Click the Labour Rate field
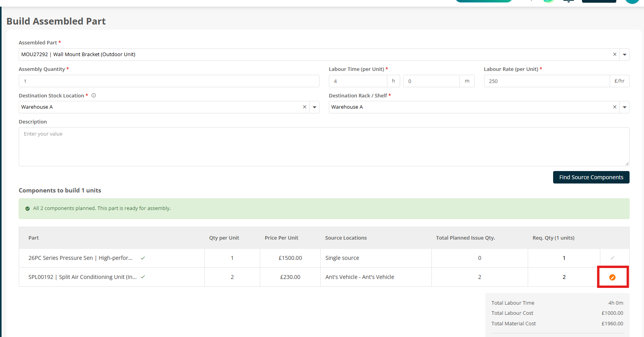 tap(547, 81)
